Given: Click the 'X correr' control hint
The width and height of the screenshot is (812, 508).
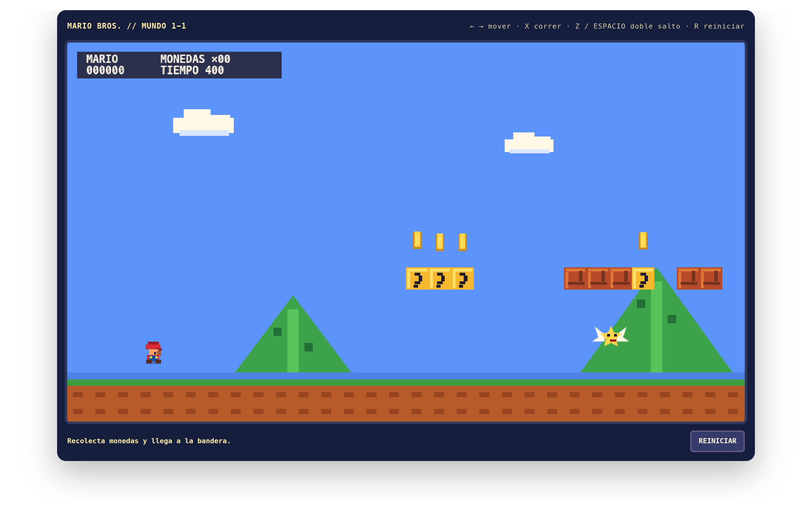Looking at the screenshot, I should pos(543,26).
